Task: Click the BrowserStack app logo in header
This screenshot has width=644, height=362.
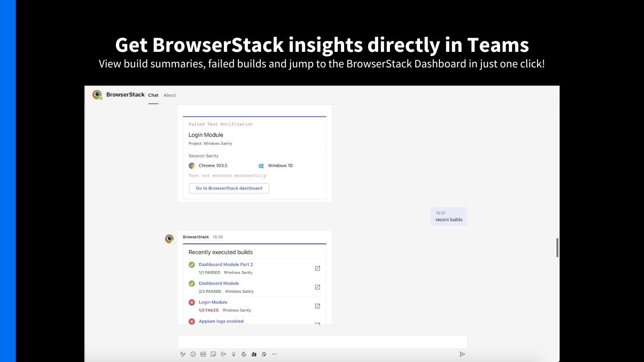Action: click(98, 95)
